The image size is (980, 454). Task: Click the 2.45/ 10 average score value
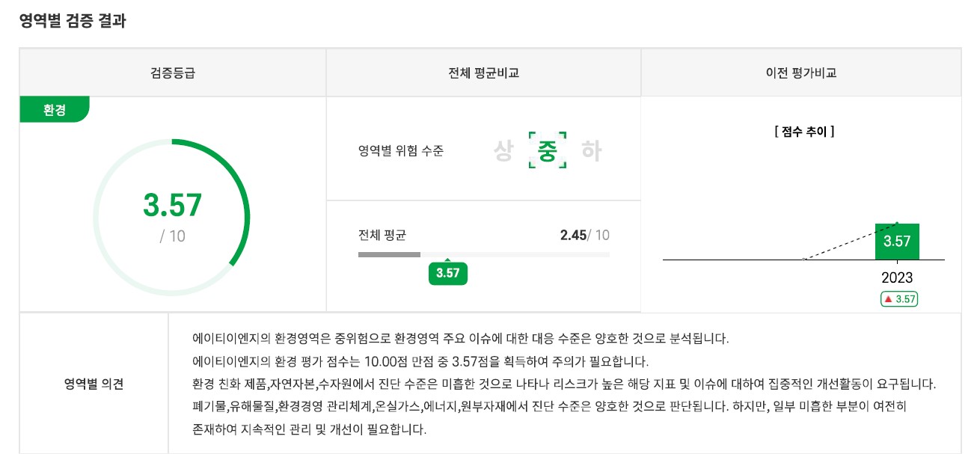584,236
